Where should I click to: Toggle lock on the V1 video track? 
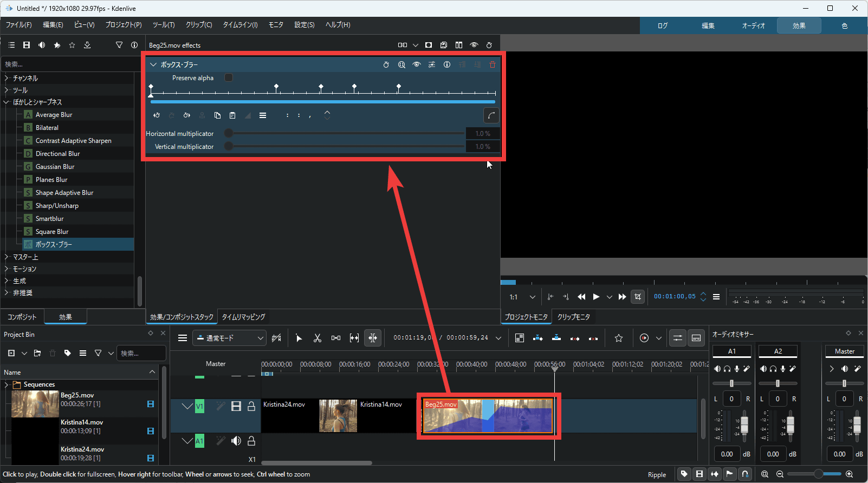(251, 406)
